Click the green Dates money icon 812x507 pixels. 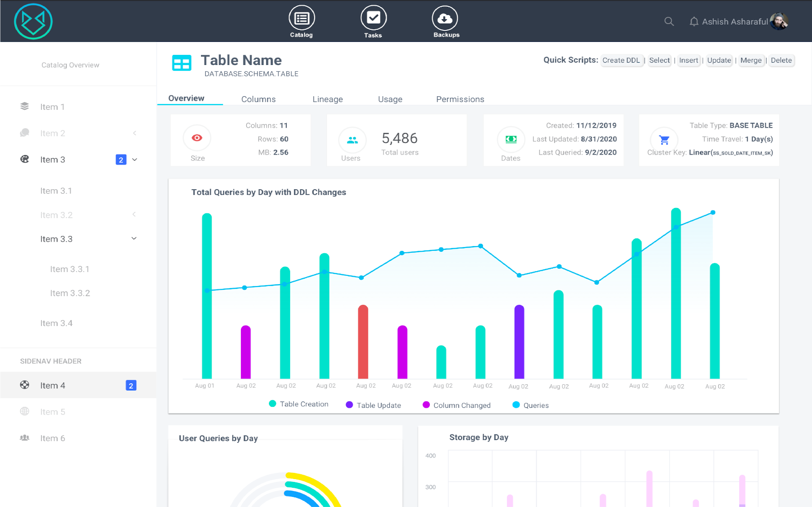click(x=511, y=140)
